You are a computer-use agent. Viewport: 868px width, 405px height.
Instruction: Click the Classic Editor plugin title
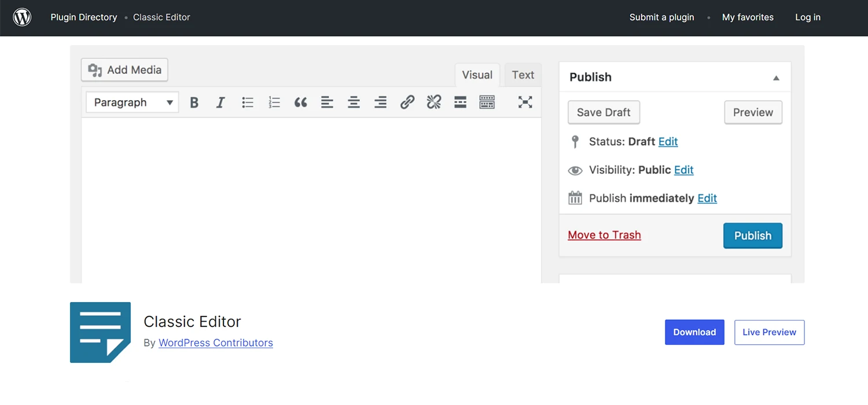click(192, 322)
